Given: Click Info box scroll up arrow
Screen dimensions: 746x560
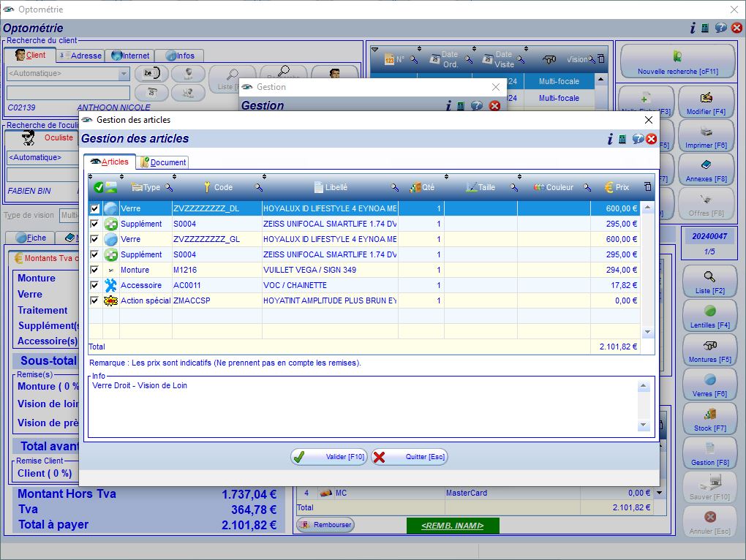Looking at the screenshot, I should 643,386.
